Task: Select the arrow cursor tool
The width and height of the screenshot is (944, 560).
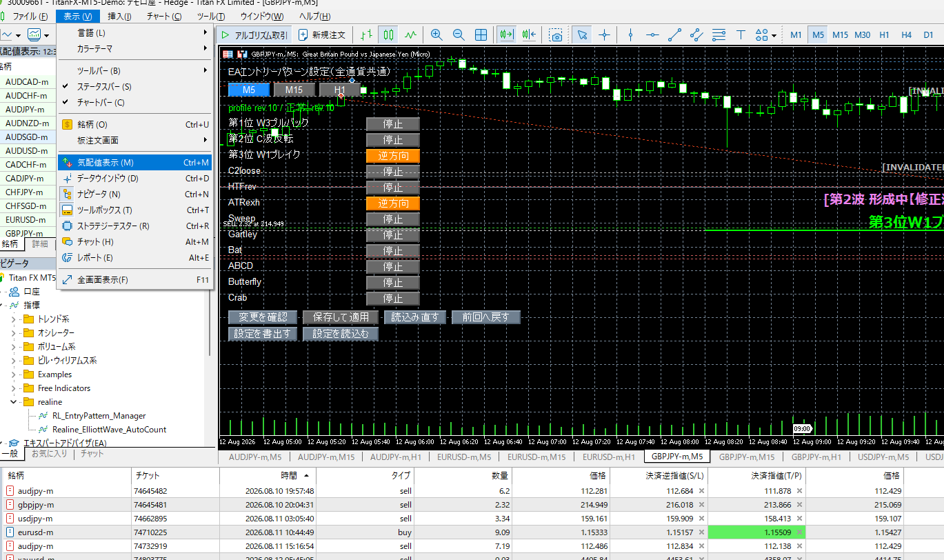Action: click(582, 34)
